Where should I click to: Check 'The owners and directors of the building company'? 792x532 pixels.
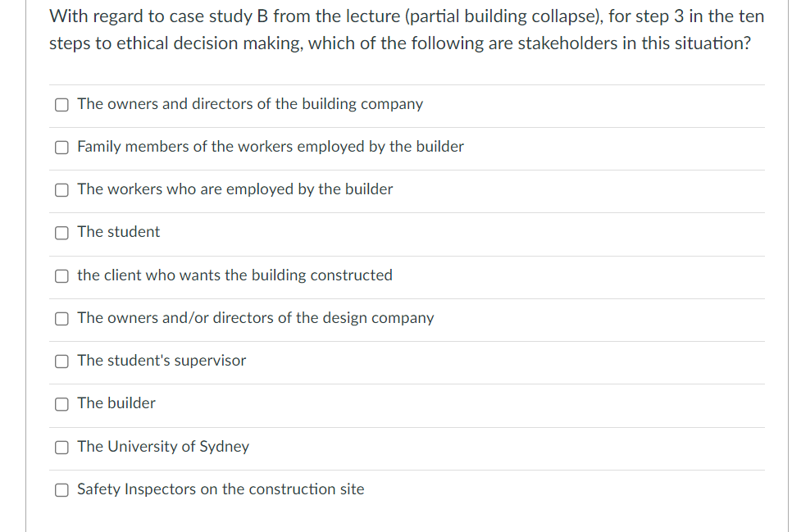click(x=61, y=104)
